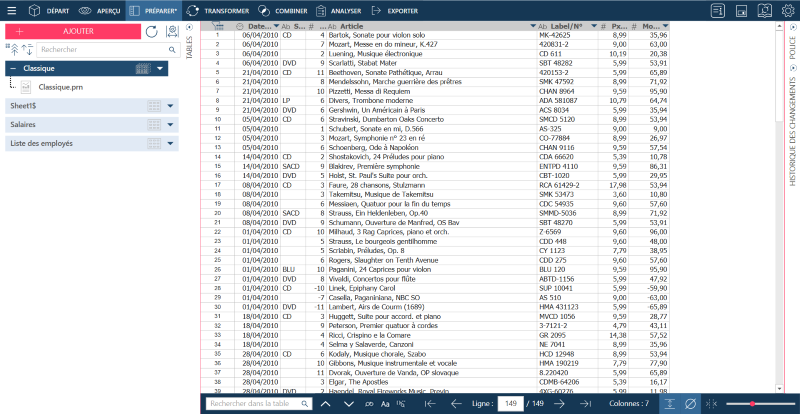Open dropdown arrow on Sheet1$ table
The image size is (800, 414).
click(170, 106)
